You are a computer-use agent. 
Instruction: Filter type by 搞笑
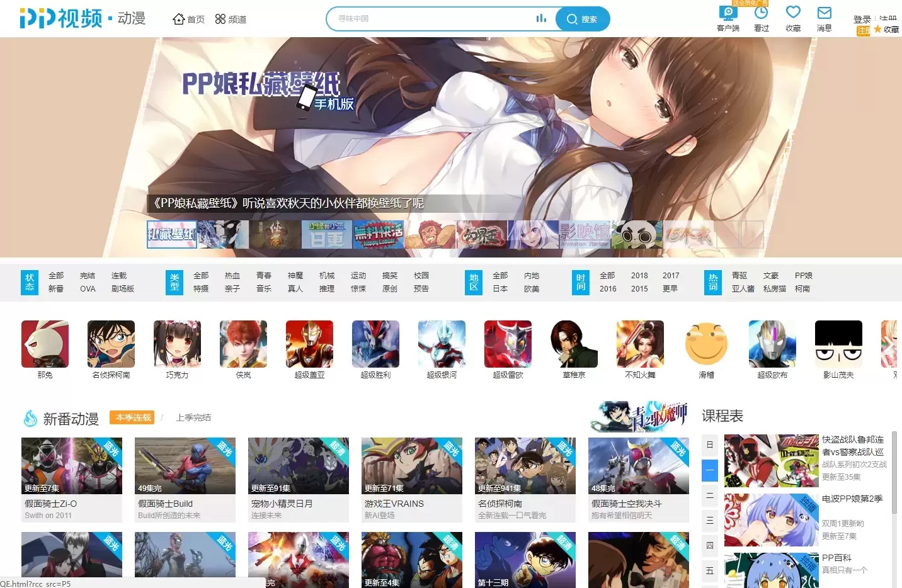390,276
